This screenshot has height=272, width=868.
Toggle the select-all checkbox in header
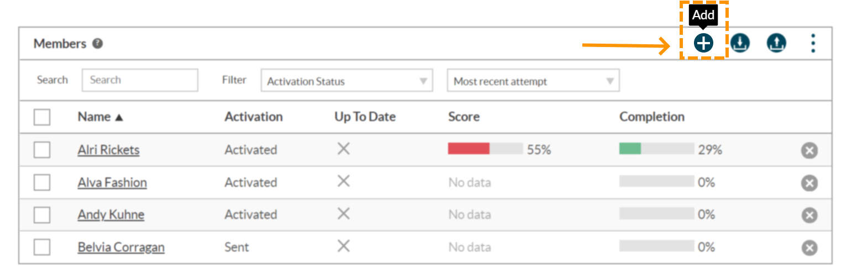coord(42,117)
